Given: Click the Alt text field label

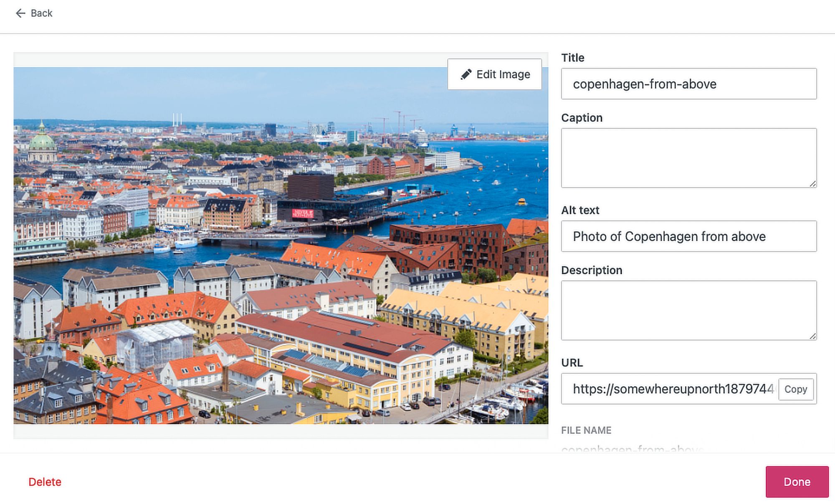Looking at the screenshot, I should pos(580,210).
